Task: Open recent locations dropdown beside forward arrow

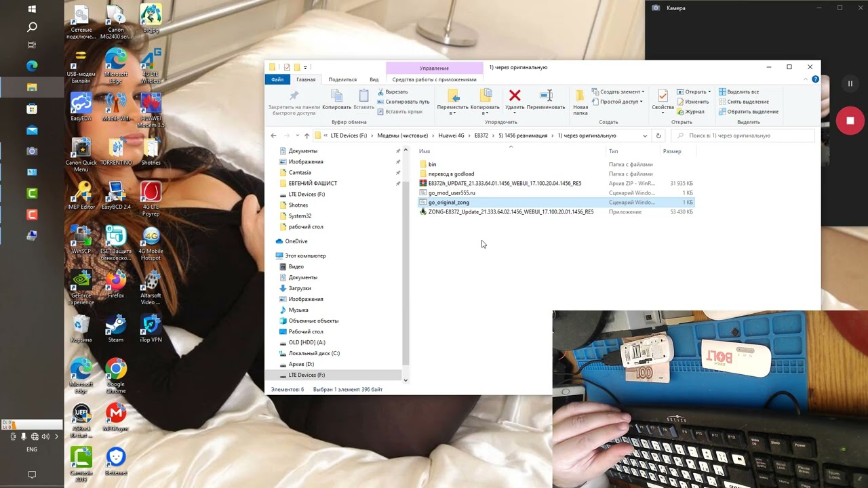Action: [296, 136]
